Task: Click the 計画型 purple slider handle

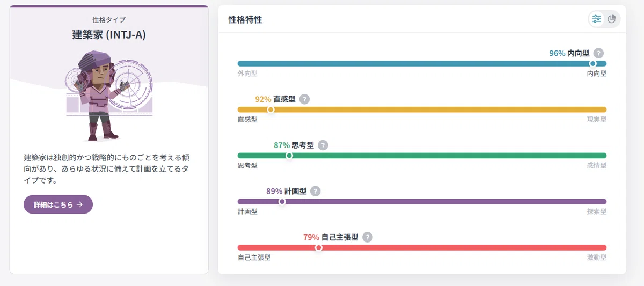Action: click(x=282, y=202)
